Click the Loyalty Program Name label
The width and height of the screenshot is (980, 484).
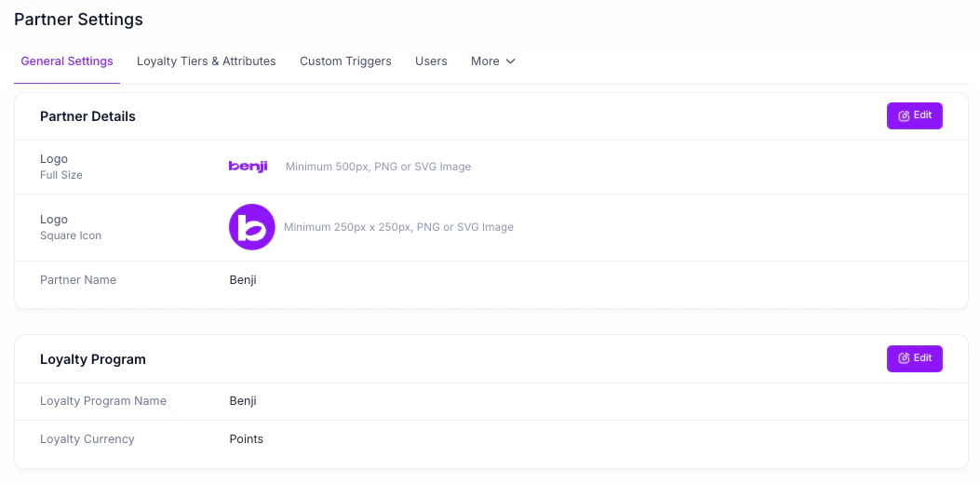click(103, 401)
